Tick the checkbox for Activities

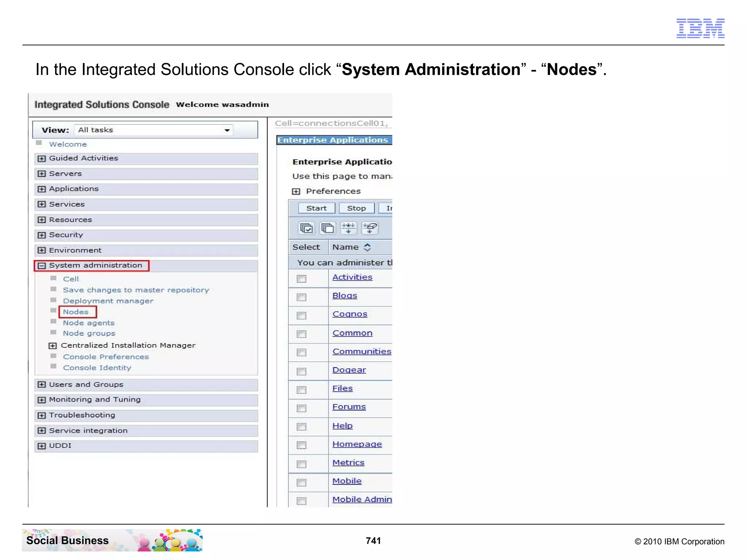(301, 279)
